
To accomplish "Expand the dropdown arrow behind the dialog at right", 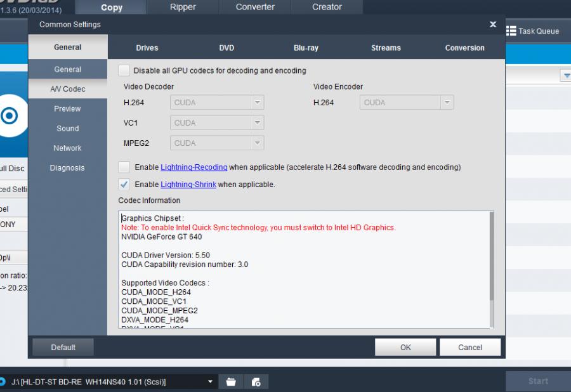I will tap(566, 75).
